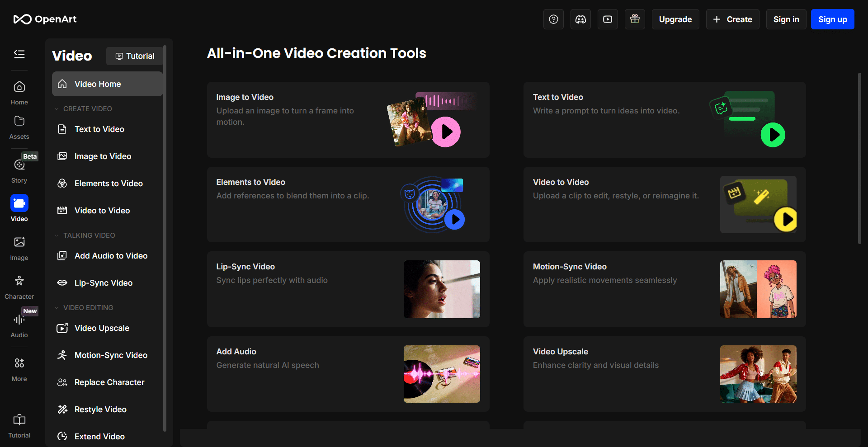Image resolution: width=868 pixels, height=447 pixels.
Task: Click the Upgrade button
Action: [x=675, y=19]
